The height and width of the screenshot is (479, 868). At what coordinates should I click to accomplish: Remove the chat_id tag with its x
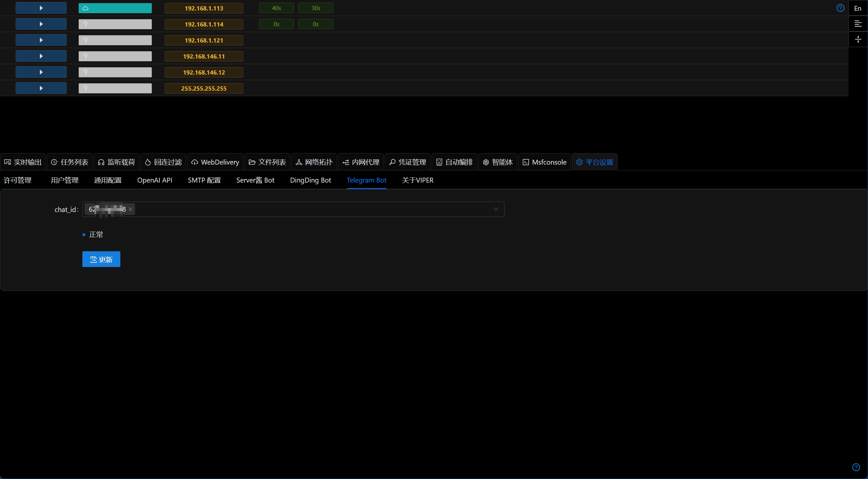click(x=130, y=209)
